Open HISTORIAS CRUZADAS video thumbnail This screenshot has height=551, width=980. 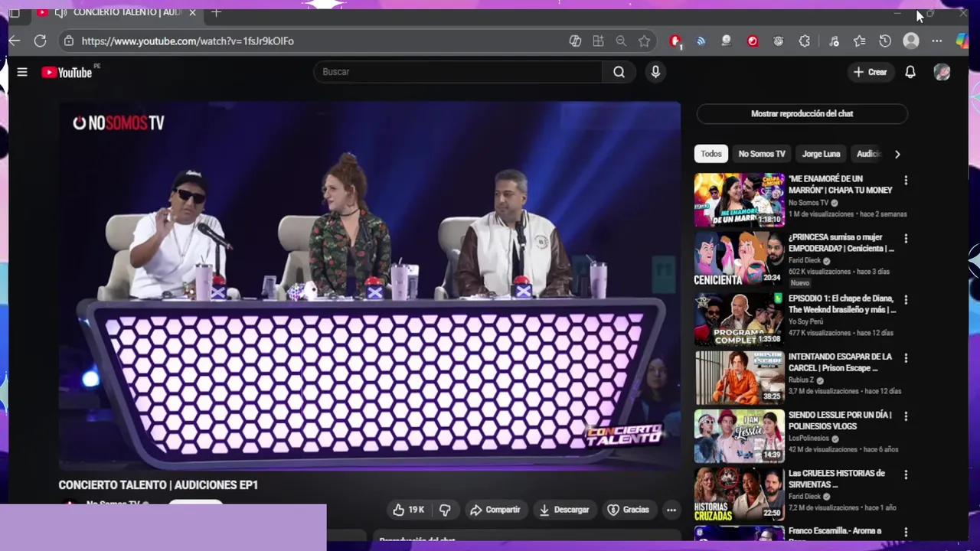[x=739, y=495]
